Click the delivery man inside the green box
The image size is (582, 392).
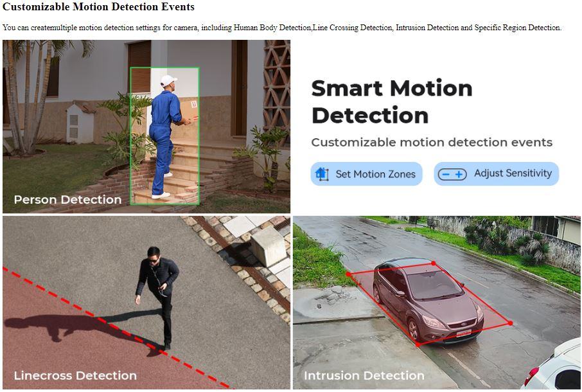165,137
